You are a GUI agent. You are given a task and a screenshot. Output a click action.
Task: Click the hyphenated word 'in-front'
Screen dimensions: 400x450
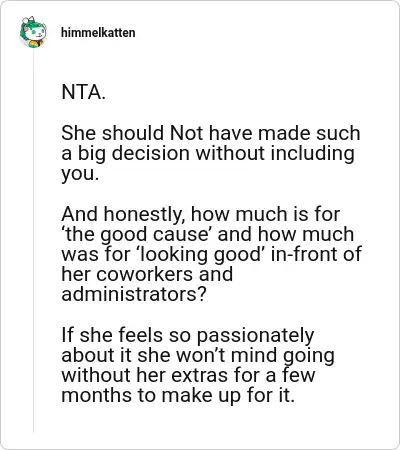(305, 254)
